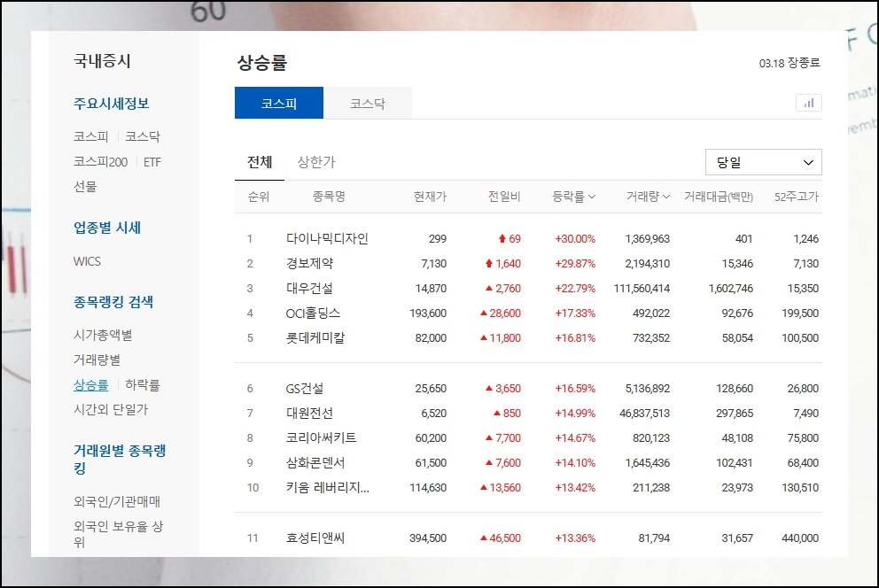879x588 pixels.
Task: Open 코스피 link in sidebar
Action: (90, 136)
